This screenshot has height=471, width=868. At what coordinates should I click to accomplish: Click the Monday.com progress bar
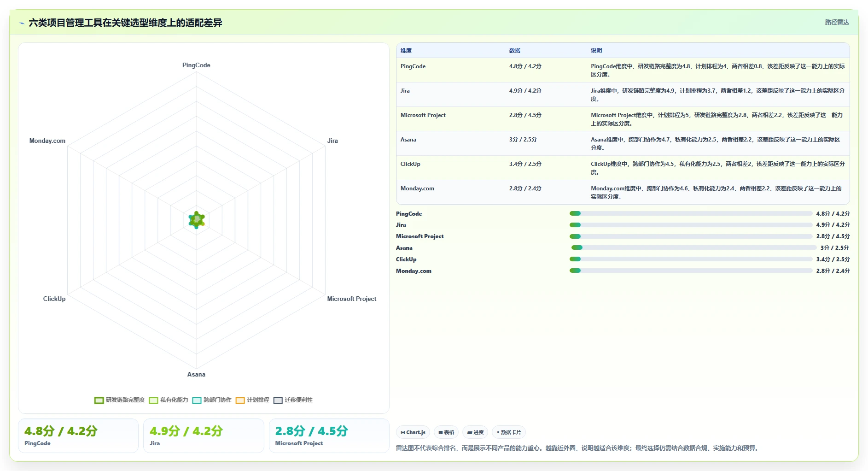pyautogui.click(x=691, y=271)
